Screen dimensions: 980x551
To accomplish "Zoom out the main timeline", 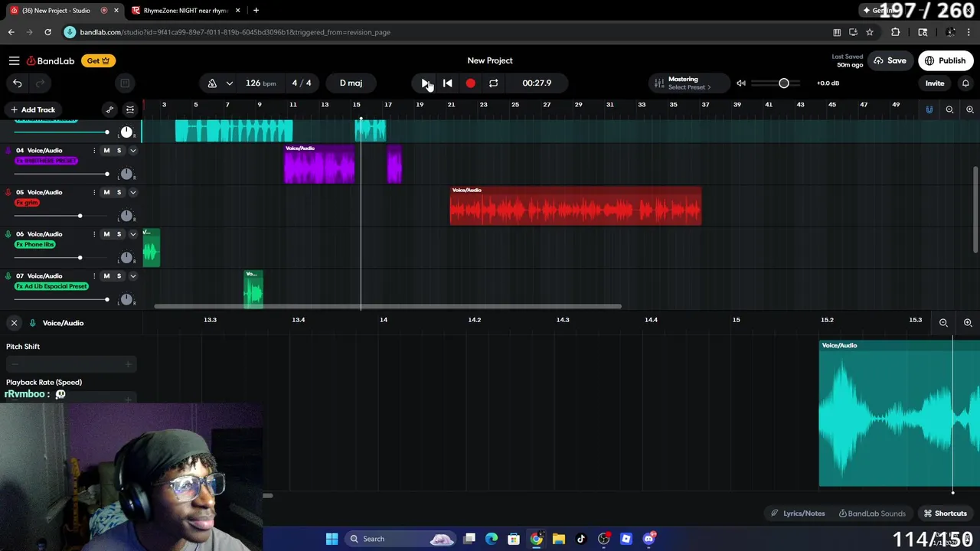I will coord(949,109).
